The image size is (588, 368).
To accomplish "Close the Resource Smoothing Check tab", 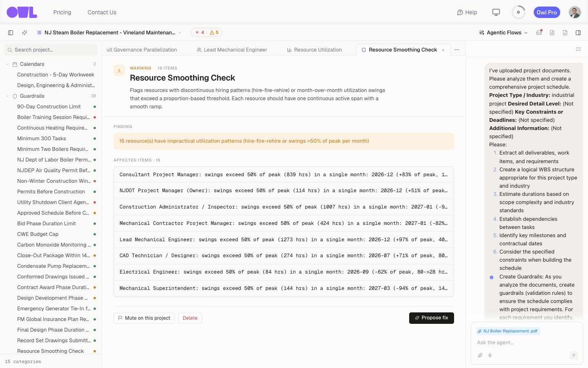I will click(x=443, y=50).
